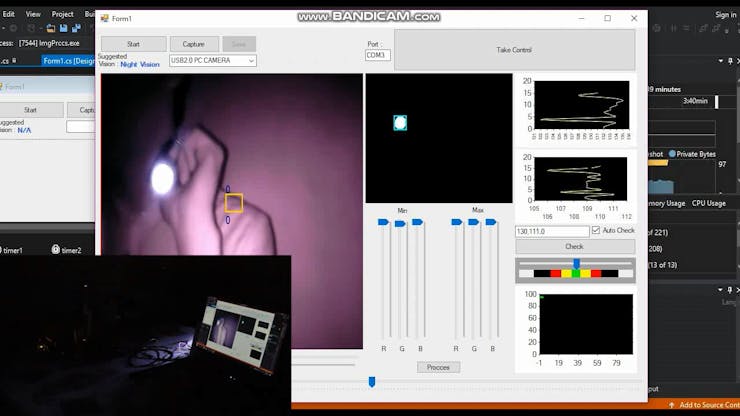The height and width of the screenshot is (416, 740).
Task: Click the text field showing 130,111,0
Action: 552,231
